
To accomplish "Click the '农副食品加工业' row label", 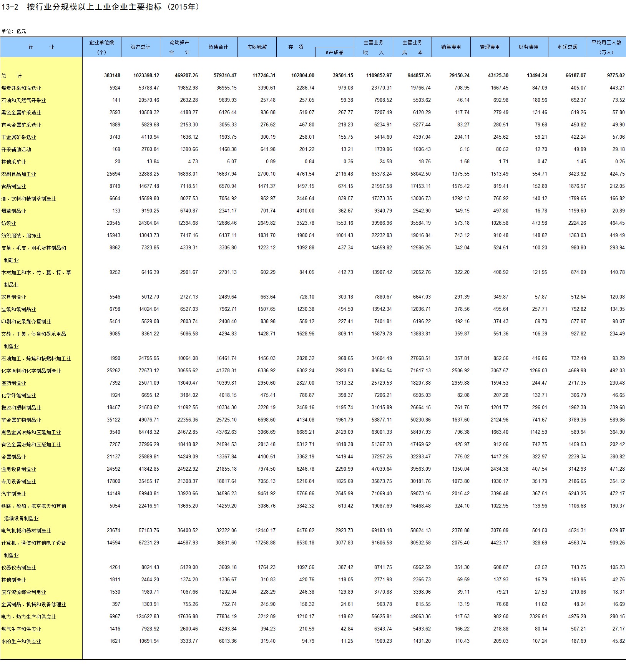I will pyautogui.click(x=19, y=174).
